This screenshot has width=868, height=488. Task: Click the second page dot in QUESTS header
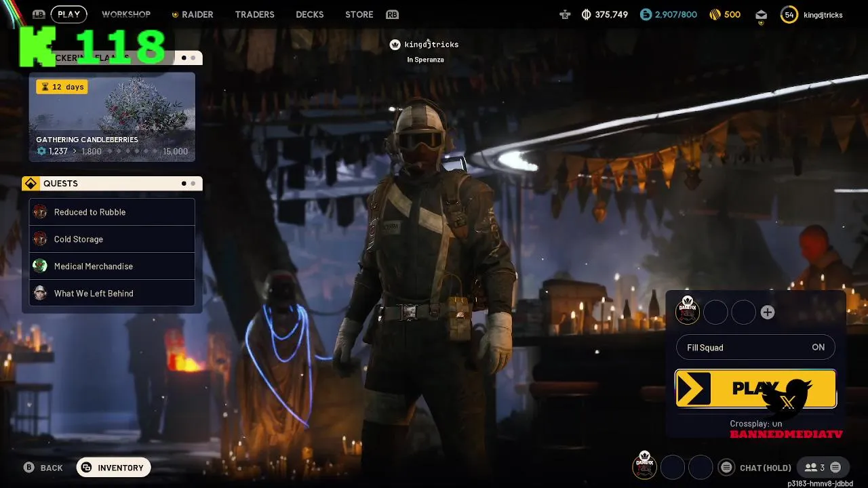tap(193, 184)
